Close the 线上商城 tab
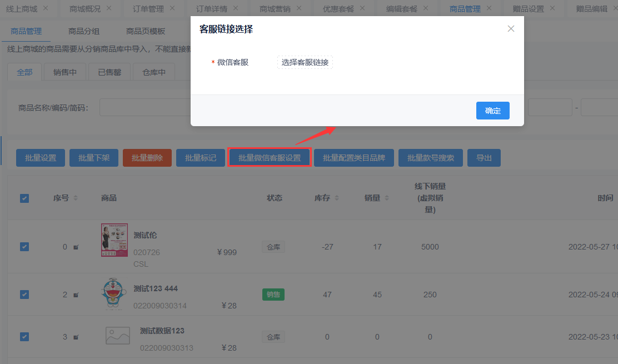 tap(46, 8)
